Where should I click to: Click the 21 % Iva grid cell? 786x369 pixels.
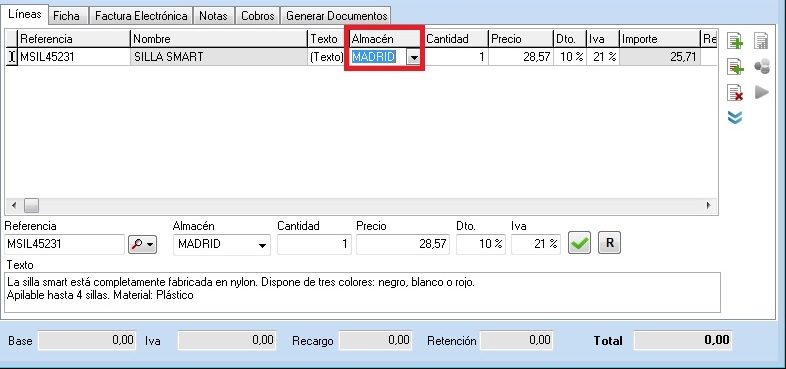tap(603, 57)
